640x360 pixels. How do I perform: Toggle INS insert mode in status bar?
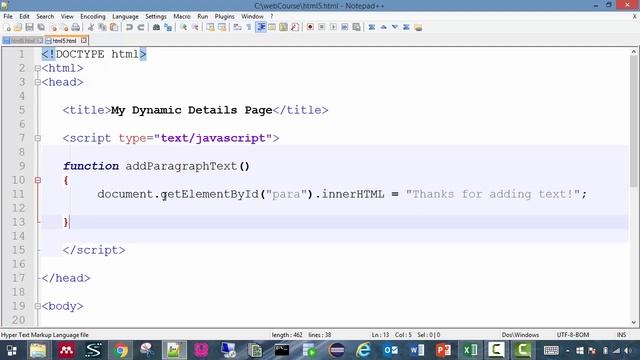tap(621, 335)
